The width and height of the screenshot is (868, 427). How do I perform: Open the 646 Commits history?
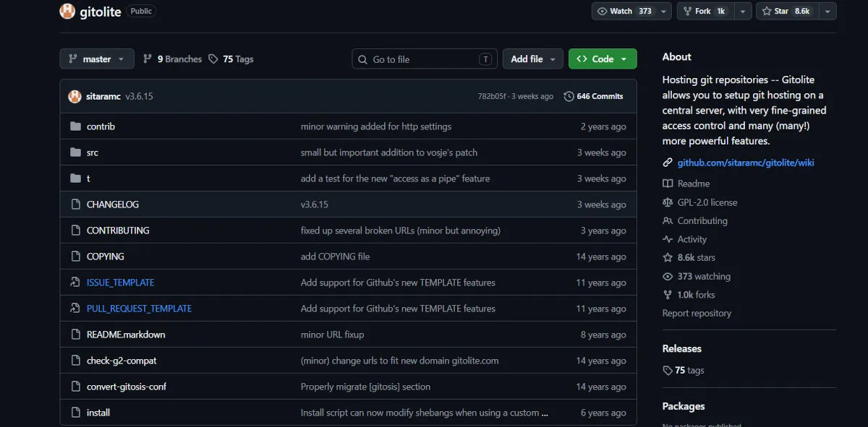593,96
